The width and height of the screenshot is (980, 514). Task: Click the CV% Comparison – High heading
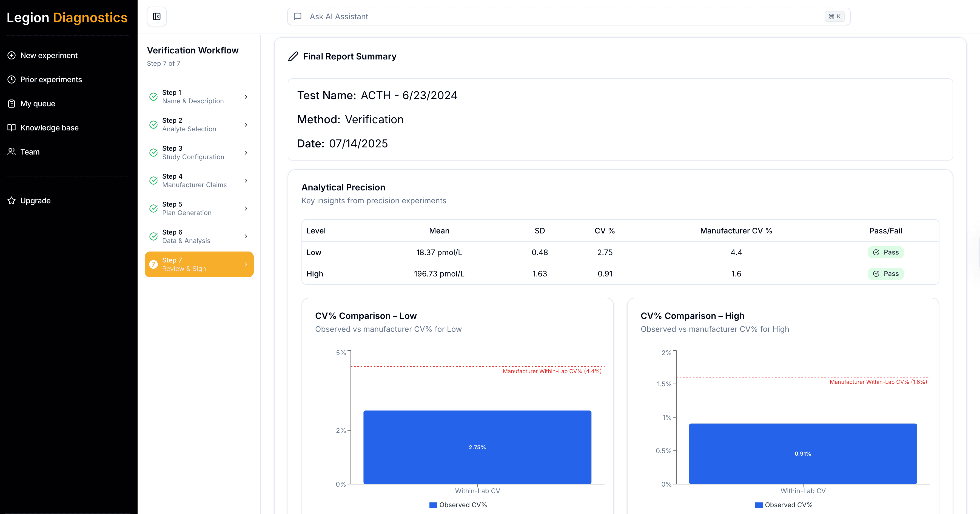tap(693, 316)
